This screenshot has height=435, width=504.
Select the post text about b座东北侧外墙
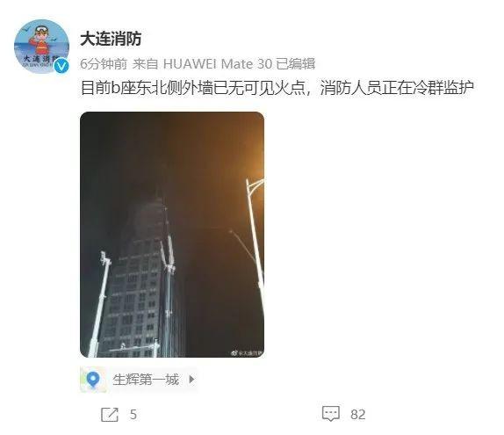(277, 88)
